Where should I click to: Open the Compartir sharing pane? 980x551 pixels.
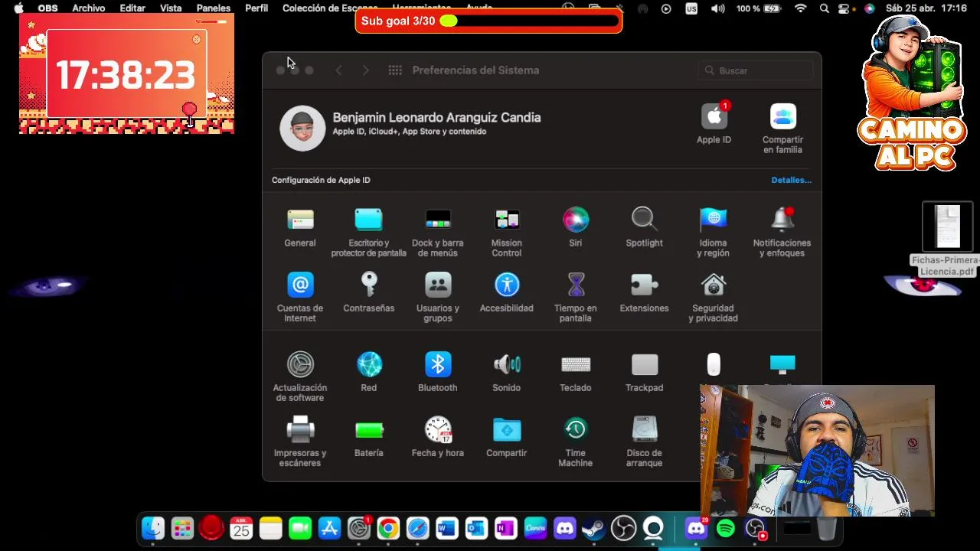coord(506,437)
